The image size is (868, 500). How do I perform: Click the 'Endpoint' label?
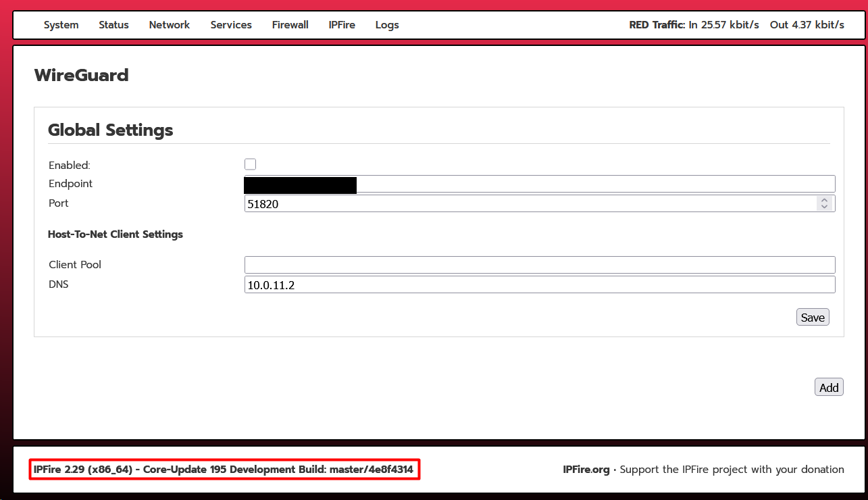[71, 184]
